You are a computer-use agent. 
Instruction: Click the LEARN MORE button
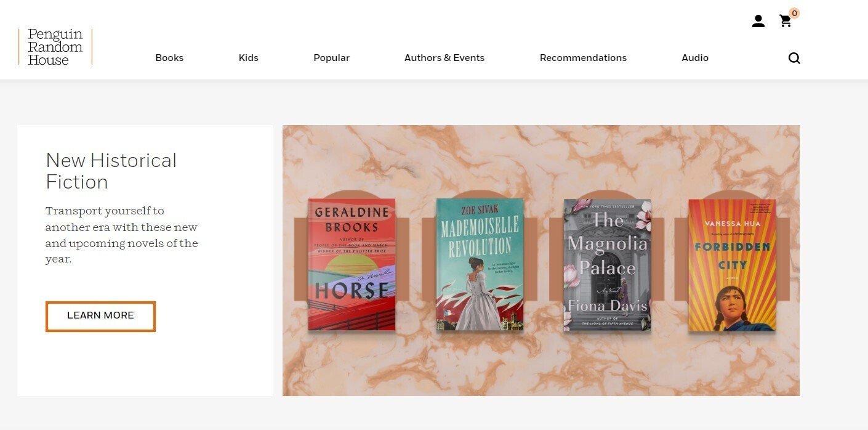pyautogui.click(x=100, y=316)
